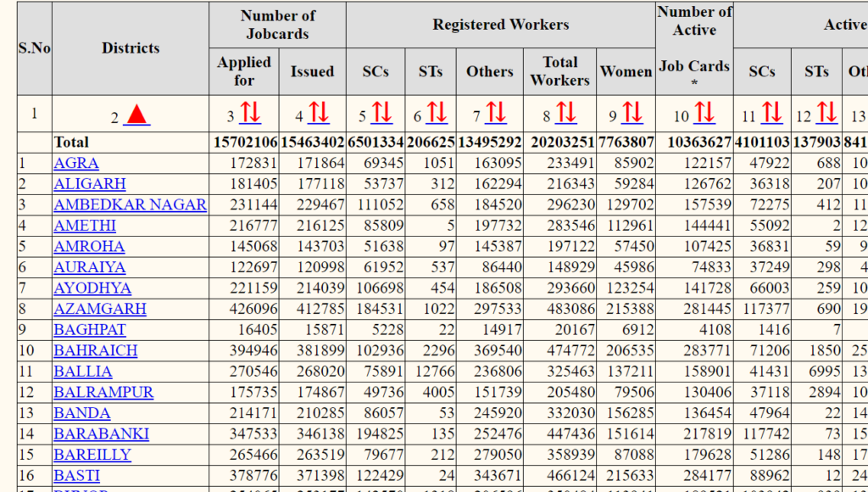The width and height of the screenshot is (868, 492).
Task: Click AYODHYA active job cards 141728
Action: point(708,288)
